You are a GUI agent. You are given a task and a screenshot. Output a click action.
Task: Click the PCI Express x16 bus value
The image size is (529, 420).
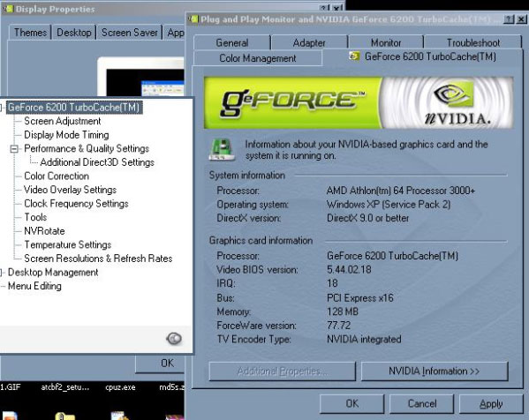click(360, 298)
